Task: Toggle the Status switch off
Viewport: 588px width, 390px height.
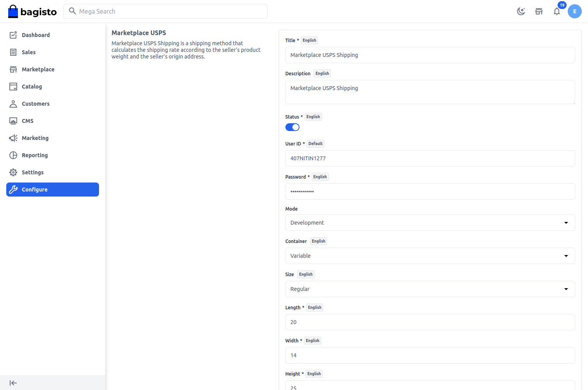Action: pos(292,127)
